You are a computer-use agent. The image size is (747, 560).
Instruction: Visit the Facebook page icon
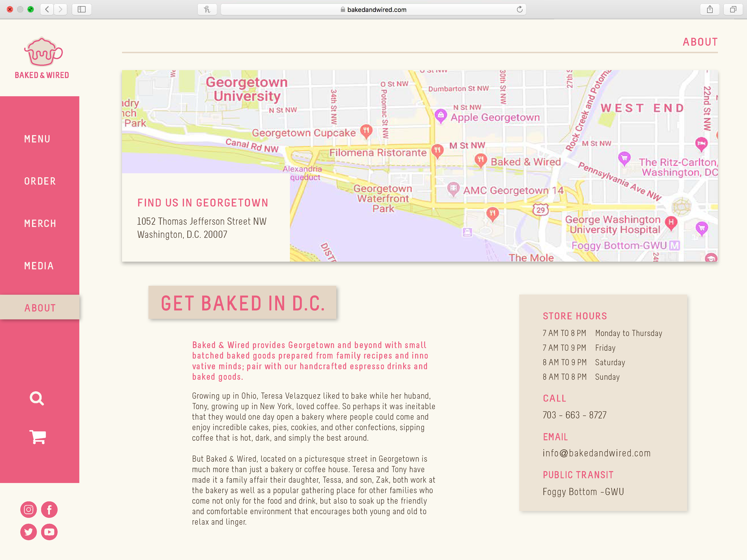pyautogui.click(x=49, y=509)
